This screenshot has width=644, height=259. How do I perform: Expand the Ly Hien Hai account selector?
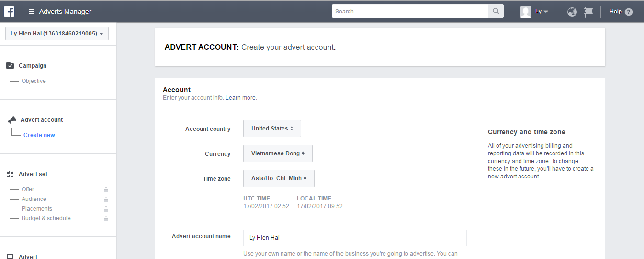point(57,34)
